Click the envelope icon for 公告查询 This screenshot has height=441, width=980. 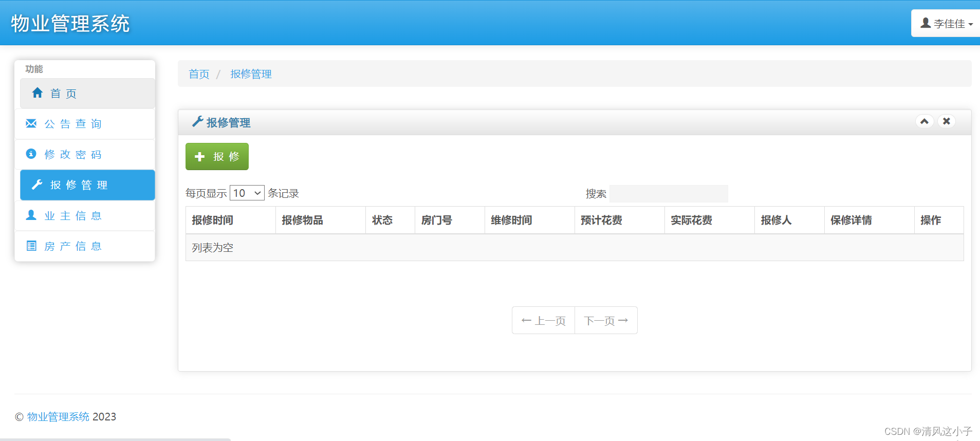click(x=31, y=123)
